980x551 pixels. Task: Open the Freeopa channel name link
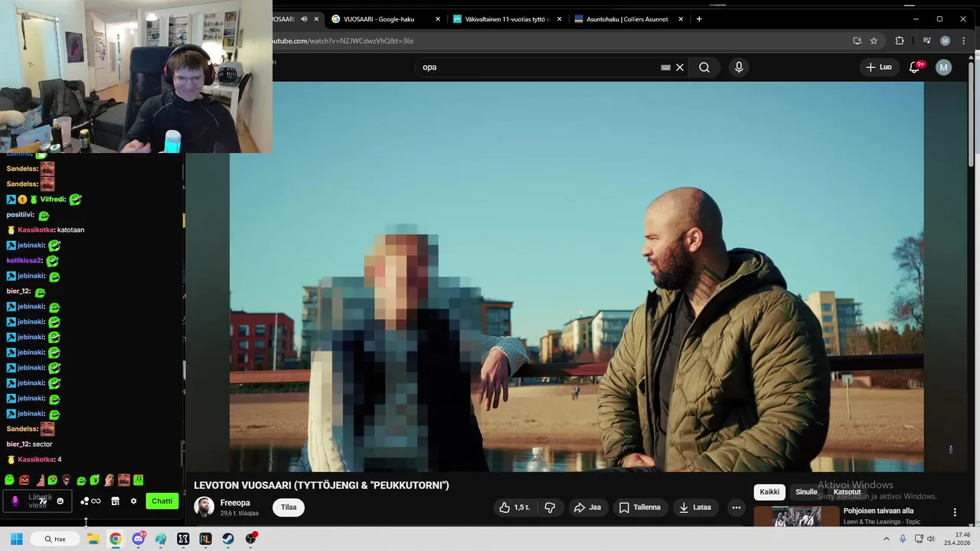point(235,503)
